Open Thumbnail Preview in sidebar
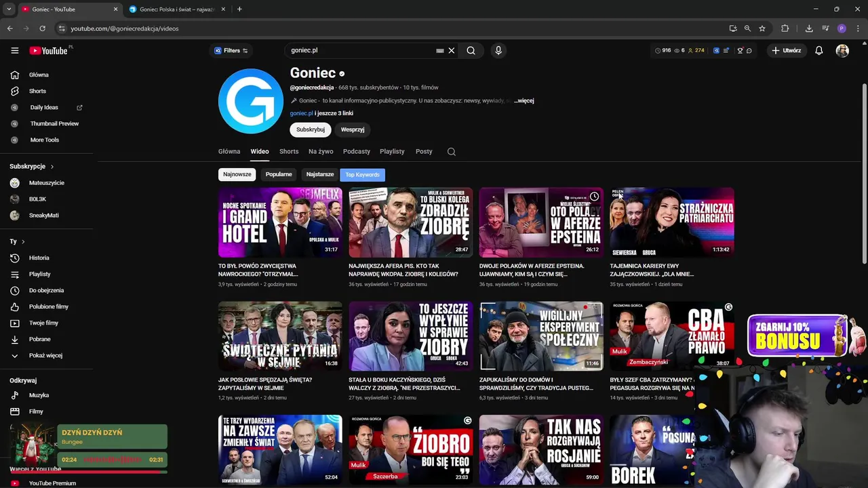 click(47, 123)
